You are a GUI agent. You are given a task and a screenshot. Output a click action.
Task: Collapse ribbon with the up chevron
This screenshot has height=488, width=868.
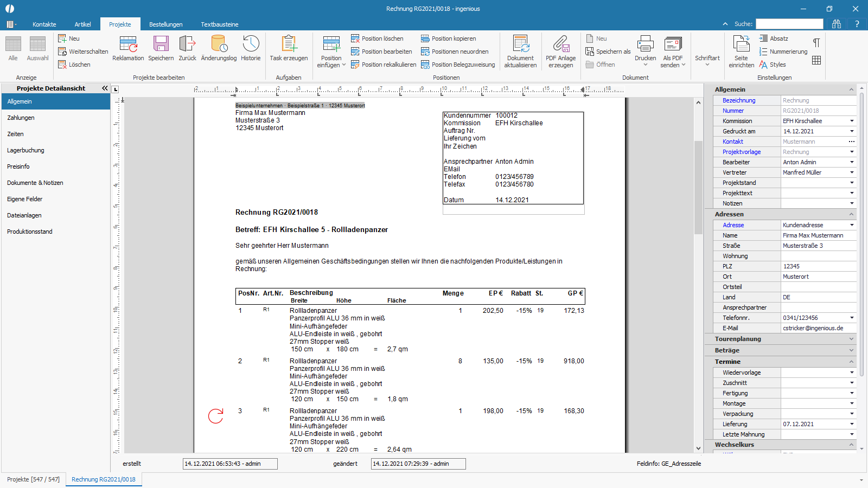pyautogui.click(x=725, y=24)
